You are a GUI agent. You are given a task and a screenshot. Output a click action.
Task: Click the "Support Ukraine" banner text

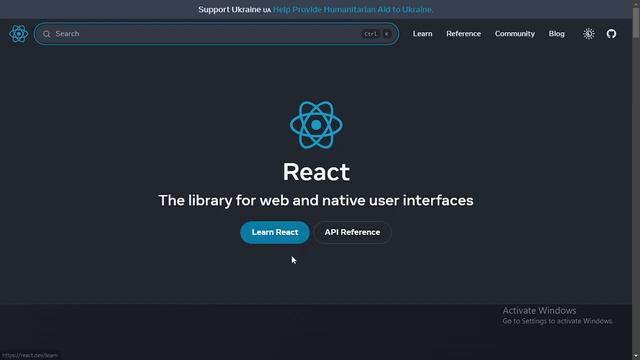pyautogui.click(x=229, y=9)
